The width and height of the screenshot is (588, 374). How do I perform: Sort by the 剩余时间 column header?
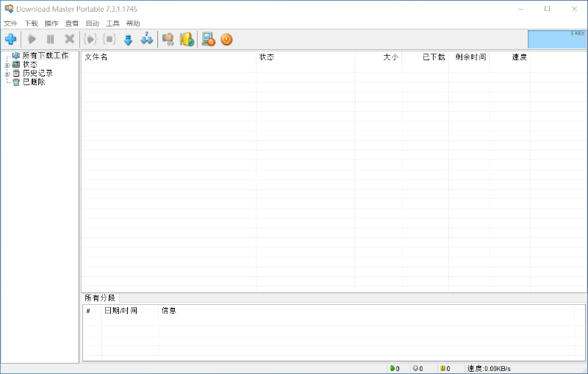click(469, 57)
